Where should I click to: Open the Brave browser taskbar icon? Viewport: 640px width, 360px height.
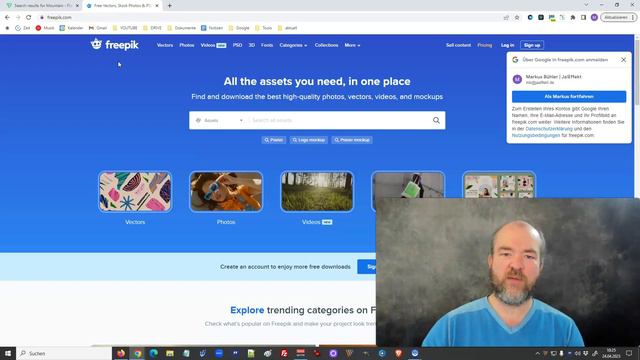pyautogui.click(x=398, y=353)
